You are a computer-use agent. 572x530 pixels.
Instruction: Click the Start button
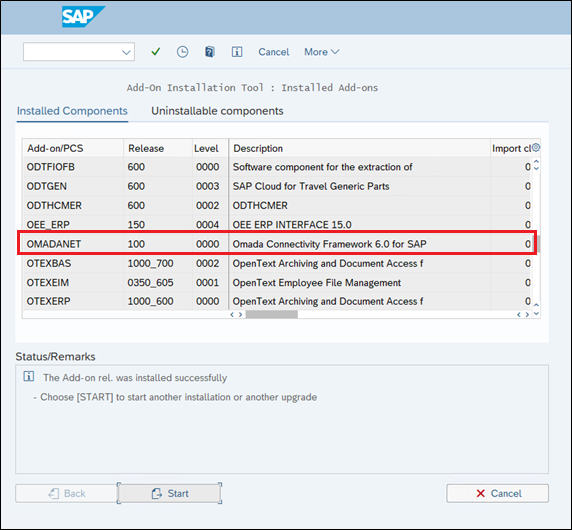tap(169, 494)
